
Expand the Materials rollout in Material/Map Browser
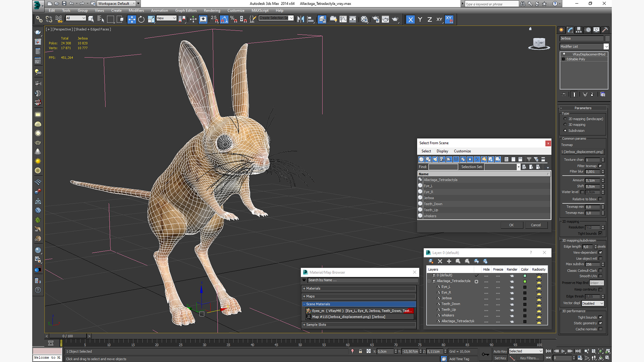coord(359,288)
